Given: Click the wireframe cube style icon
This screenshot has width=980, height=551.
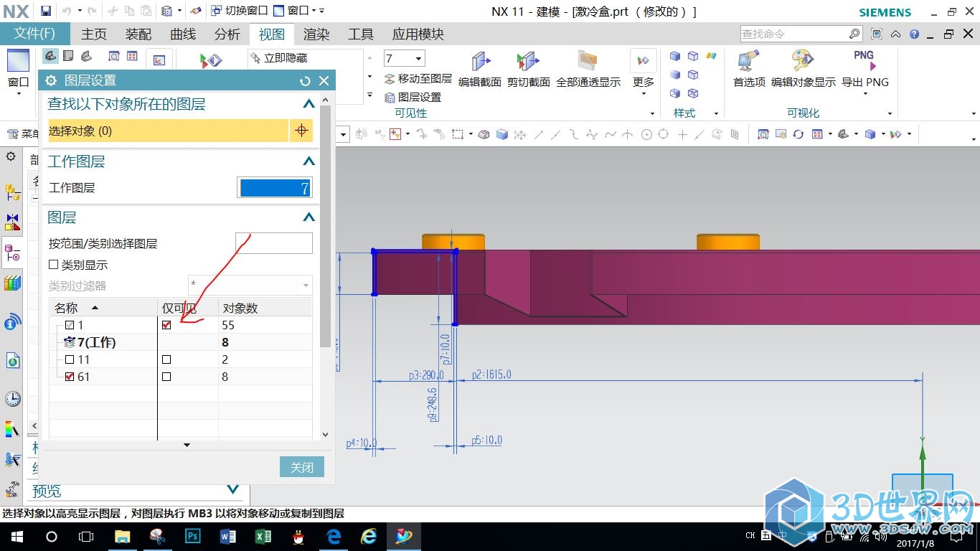Looking at the screenshot, I should (693, 56).
